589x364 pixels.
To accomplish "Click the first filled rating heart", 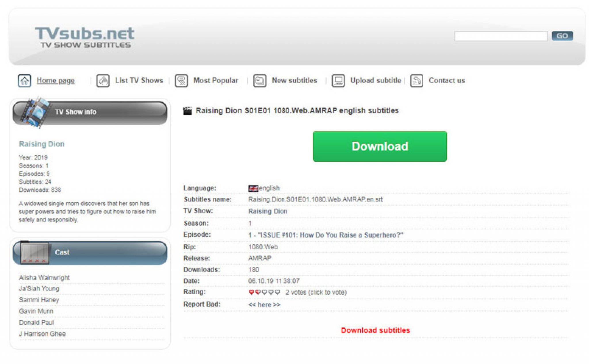I will 251,292.
